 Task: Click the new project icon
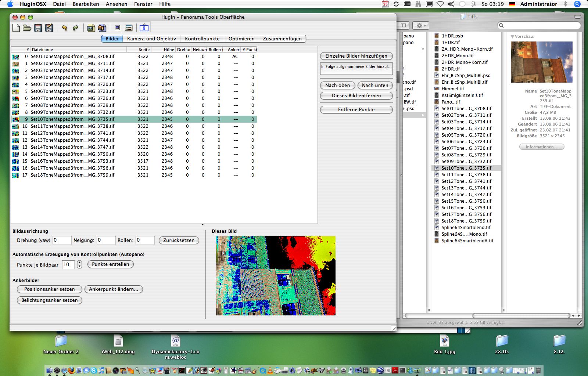click(x=16, y=28)
